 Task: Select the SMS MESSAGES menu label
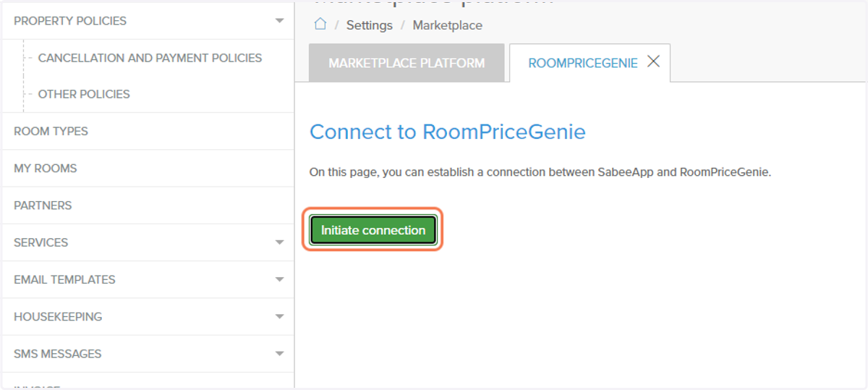tap(57, 354)
